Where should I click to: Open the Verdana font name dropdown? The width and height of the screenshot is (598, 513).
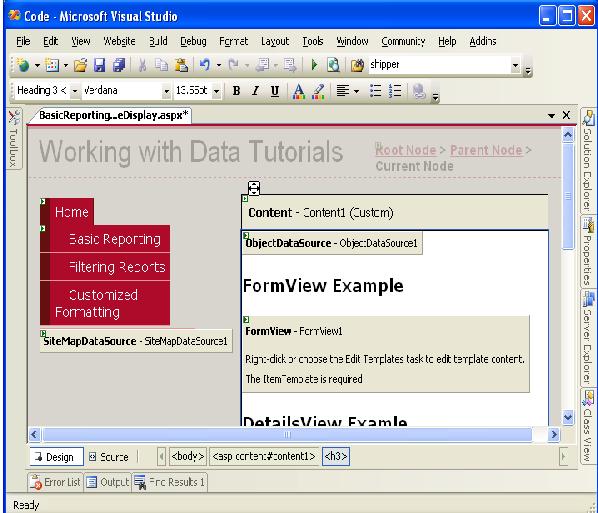[166, 91]
